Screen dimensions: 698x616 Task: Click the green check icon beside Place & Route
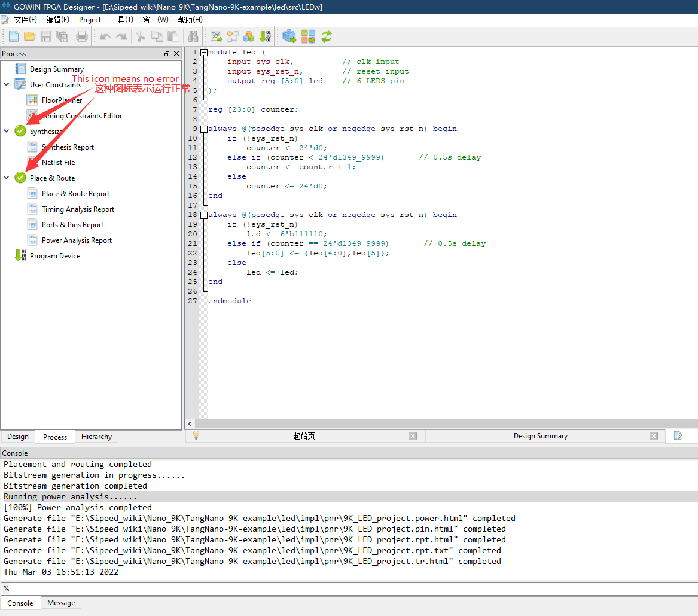tap(20, 178)
